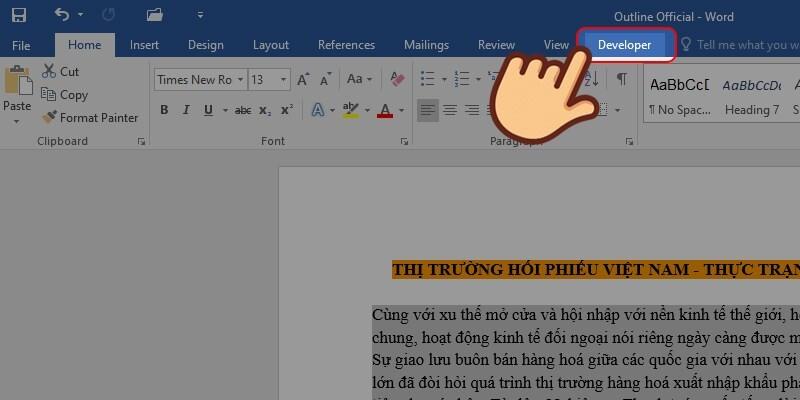The width and height of the screenshot is (800, 400).
Task: Toggle superscript formatting
Action: pyautogui.click(x=287, y=110)
